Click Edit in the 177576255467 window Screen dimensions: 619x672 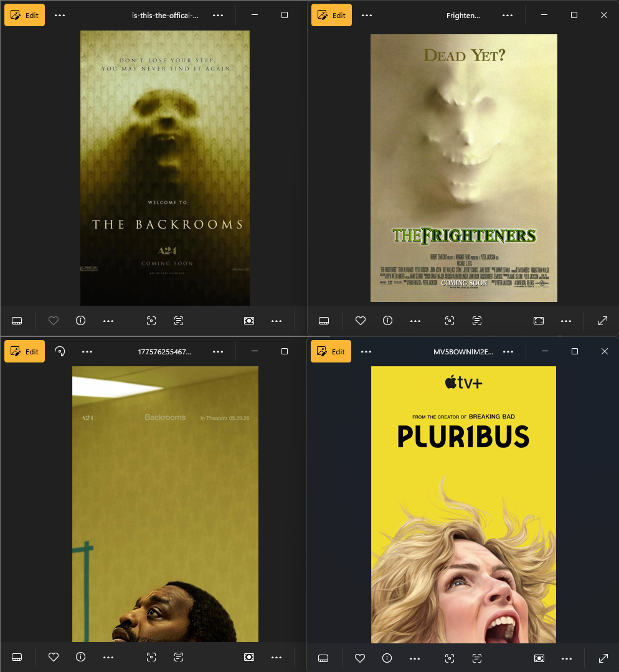click(24, 352)
